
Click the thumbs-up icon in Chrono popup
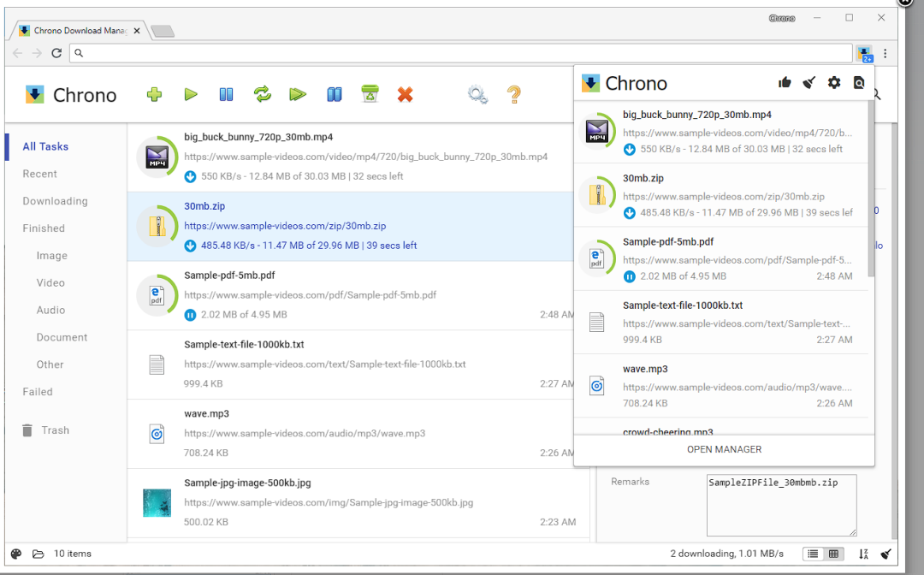pos(785,83)
